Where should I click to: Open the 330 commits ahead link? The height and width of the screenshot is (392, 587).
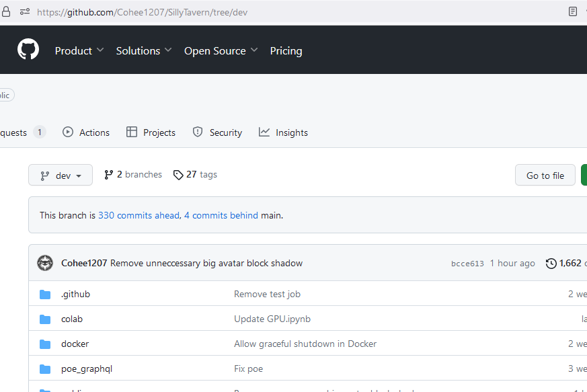pyautogui.click(x=139, y=215)
